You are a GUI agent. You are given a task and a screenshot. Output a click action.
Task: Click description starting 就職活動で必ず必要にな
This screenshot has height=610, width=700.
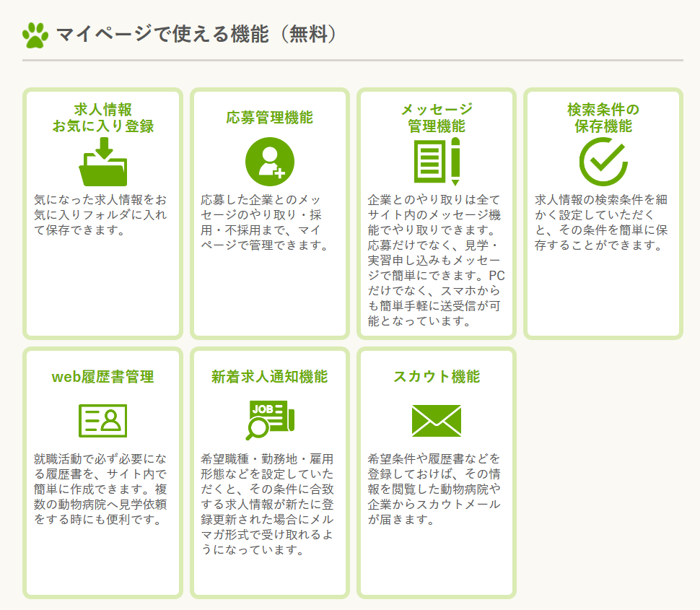[100, 489]
